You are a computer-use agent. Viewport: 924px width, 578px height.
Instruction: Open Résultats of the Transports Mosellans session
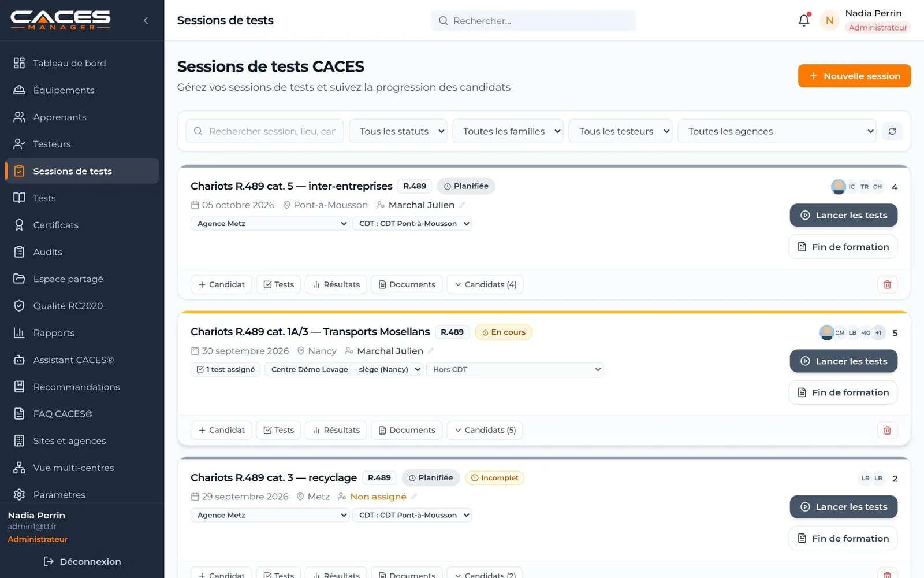(336, 430)
